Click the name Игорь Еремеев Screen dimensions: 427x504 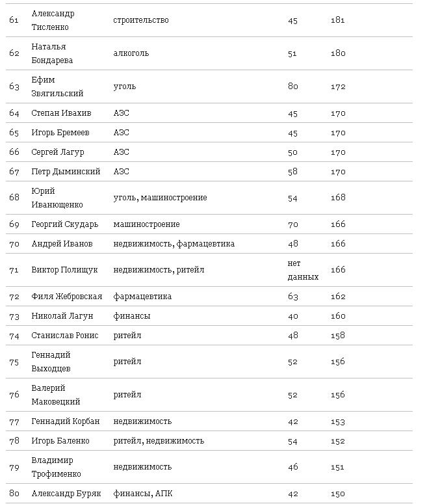click(60, 133)
